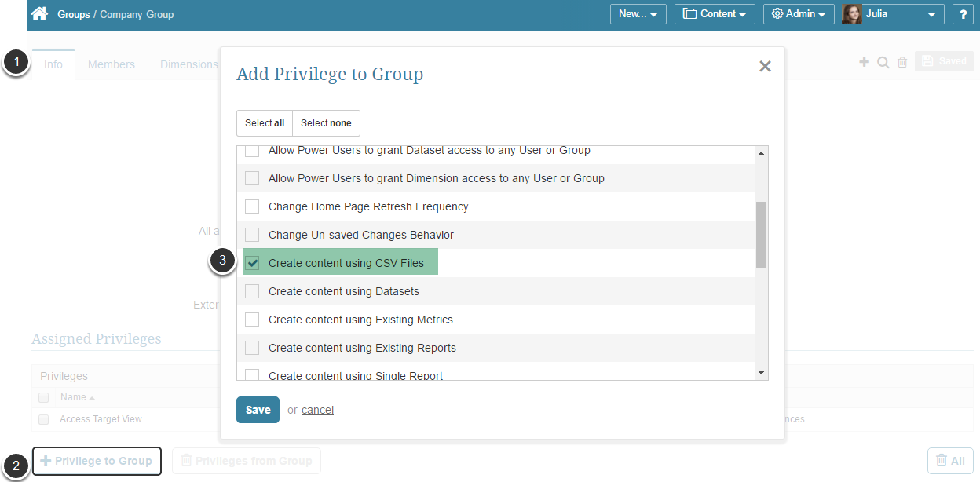The width and height of the screenshot is (980, 482).
Task: Click the Help question mark icon
Action: (963, 13)
